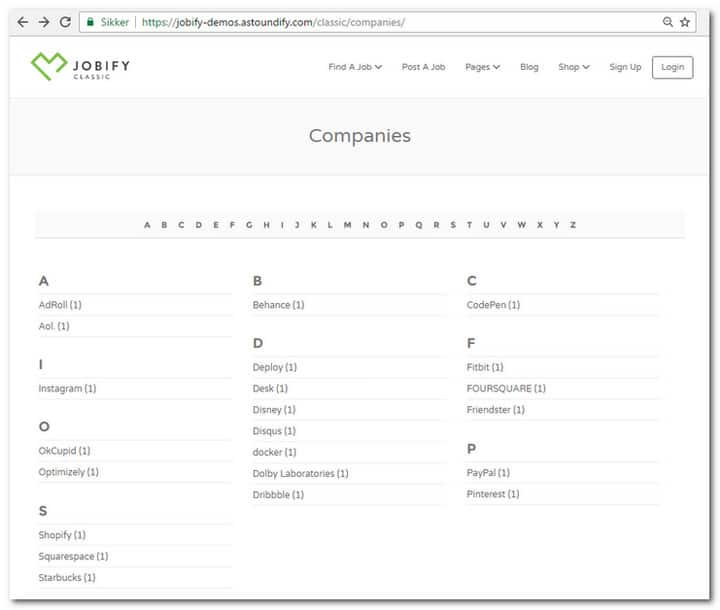Jump to letter S in alphabet index
The height and width of the screenshot is (610, 720).
[x=452, y=225]
